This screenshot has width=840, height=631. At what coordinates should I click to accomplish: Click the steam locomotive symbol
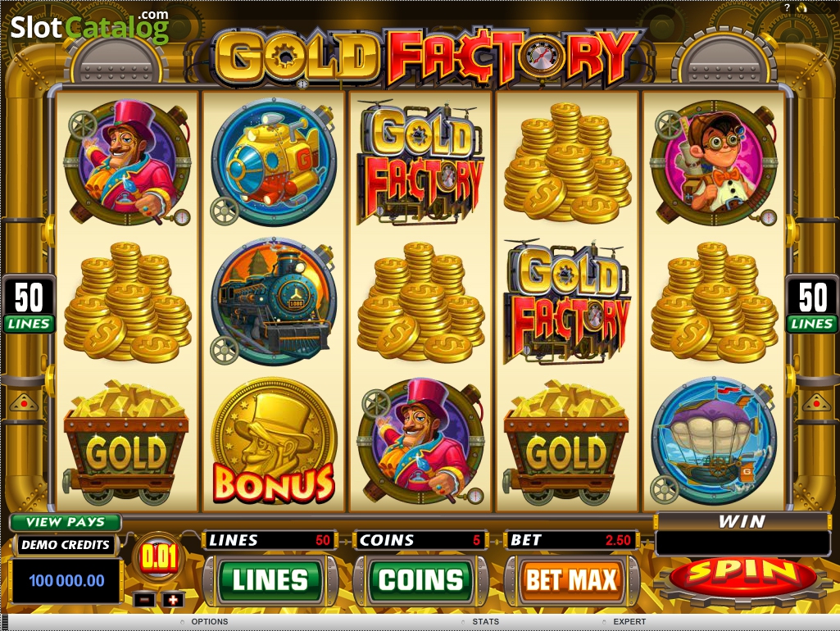point(273,301)
